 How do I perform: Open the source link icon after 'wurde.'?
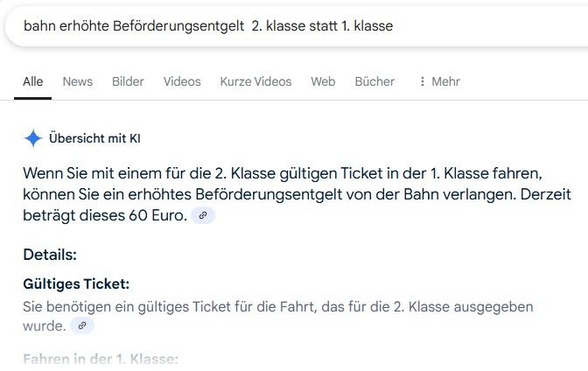pos(82,325)
